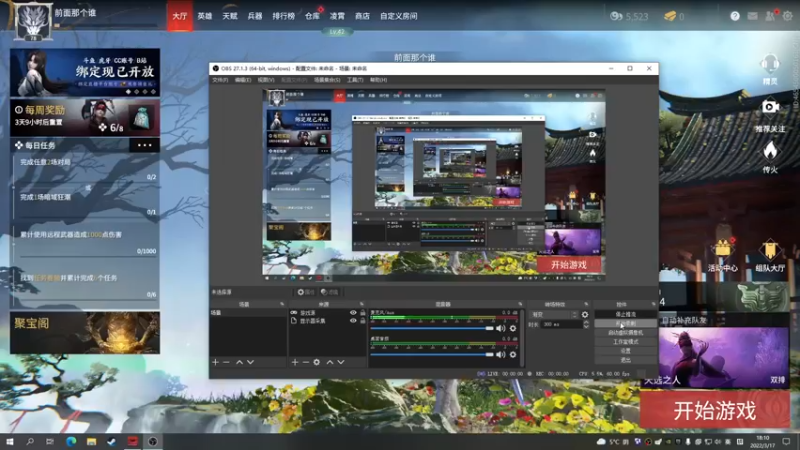This screenshot has height=450, width=800.
Task: Open the OBS 文件 file menu
Action: 220,80
